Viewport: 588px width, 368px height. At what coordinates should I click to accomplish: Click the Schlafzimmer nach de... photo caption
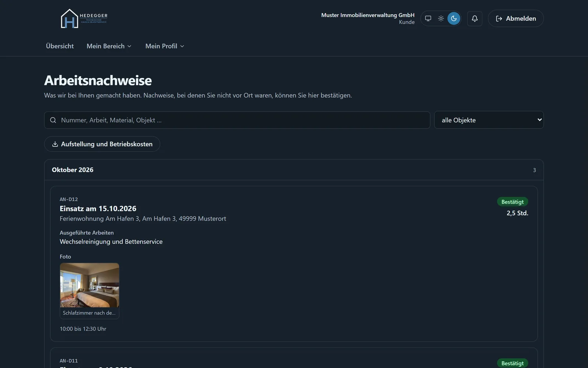(89, 313)
